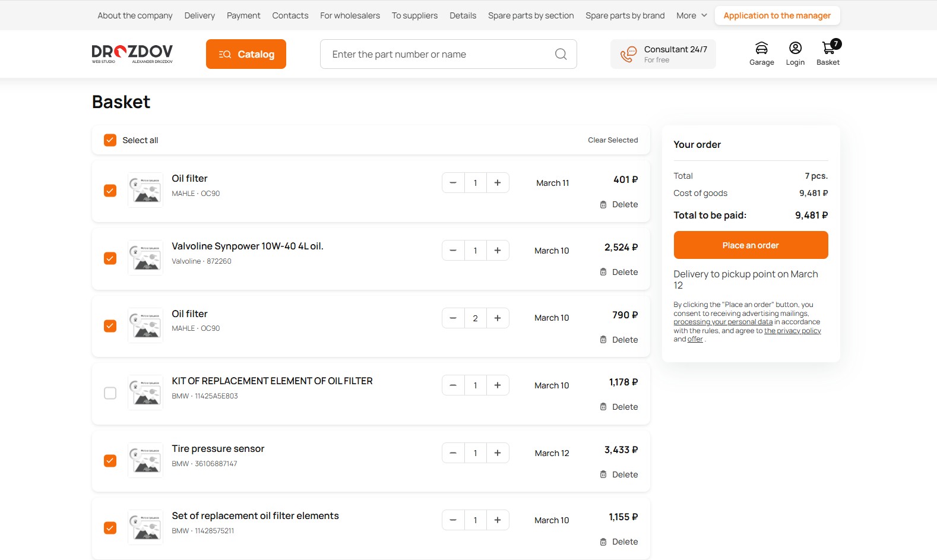Click the Login user icon

(x=795, y=48)
